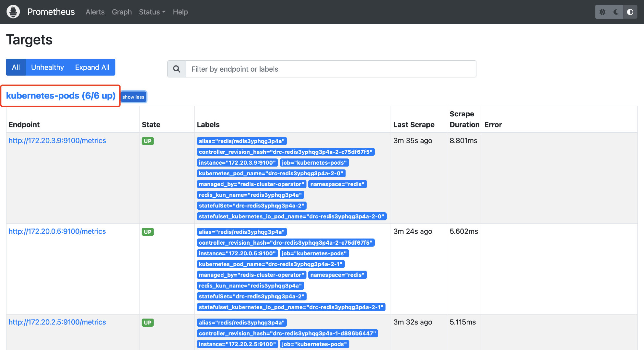Open http://172.20.0.5:9100/metrics endpoint link
This screenshot has width=644, height=350.
tap(57, 231)
